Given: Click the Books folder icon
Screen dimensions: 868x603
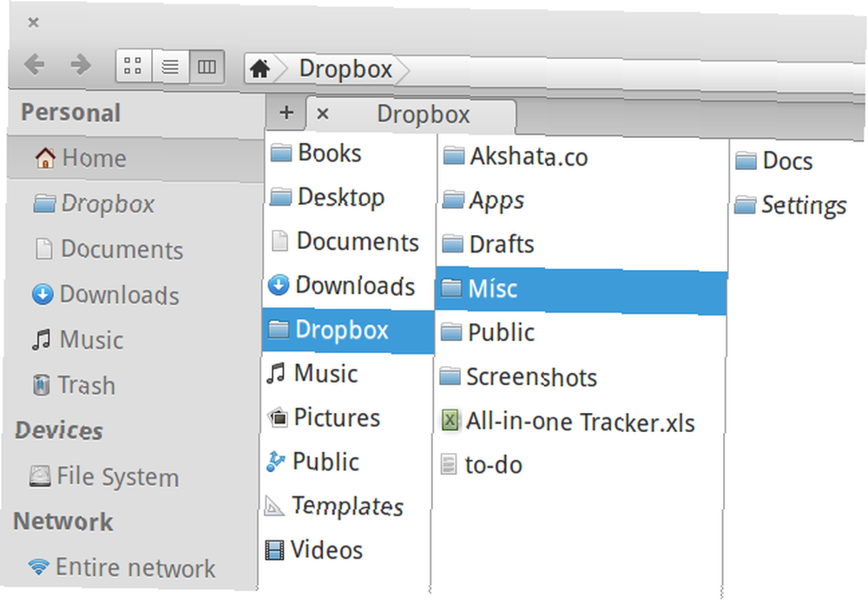Looking at the screenshot, I should point(280,153).
